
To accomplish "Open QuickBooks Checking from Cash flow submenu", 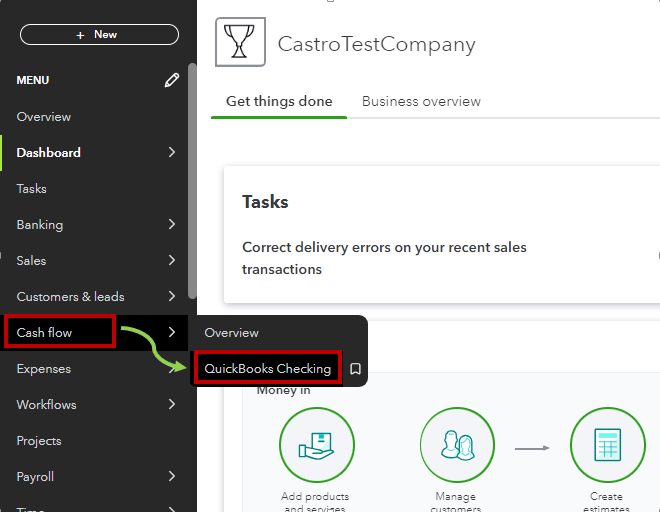I will 267,369.
